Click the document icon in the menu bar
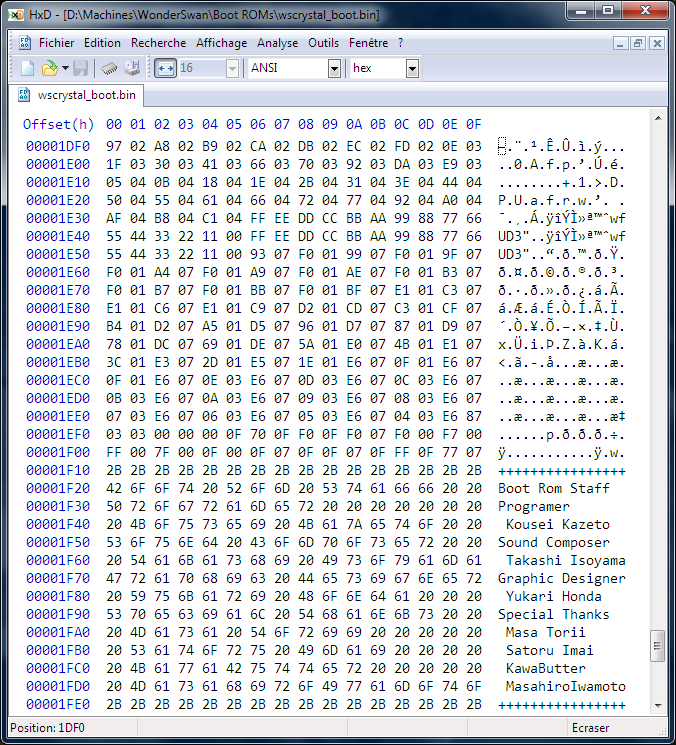 pyautogui.click(x=25, y=43)
